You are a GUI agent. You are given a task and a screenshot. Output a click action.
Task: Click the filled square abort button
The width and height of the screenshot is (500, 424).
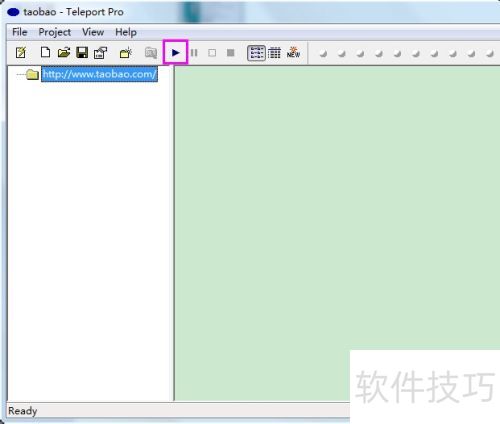pyautogui.click(x=230, y=53)
